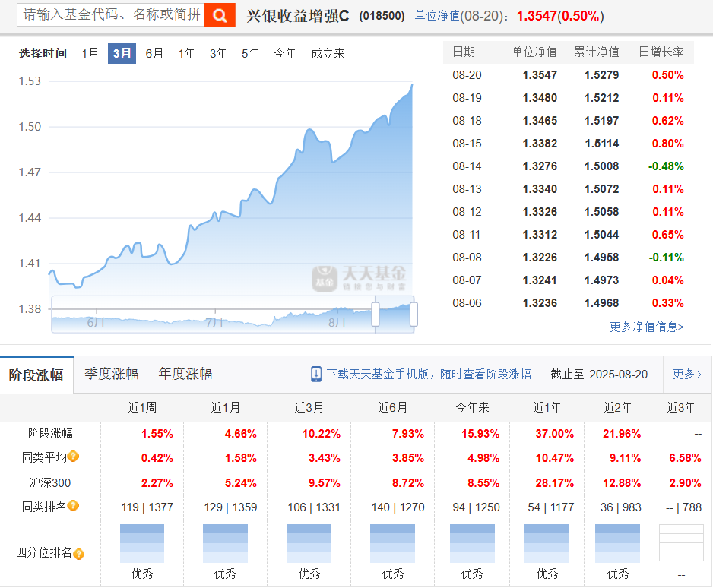
Task: Click the 08-06 date cell
Action: (x=467, y=302)
